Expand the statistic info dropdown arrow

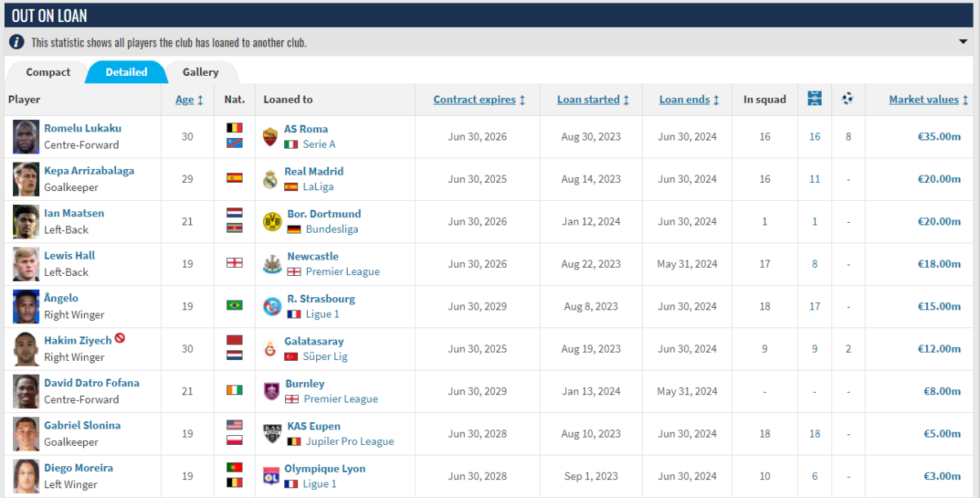[x=963, y=42]
